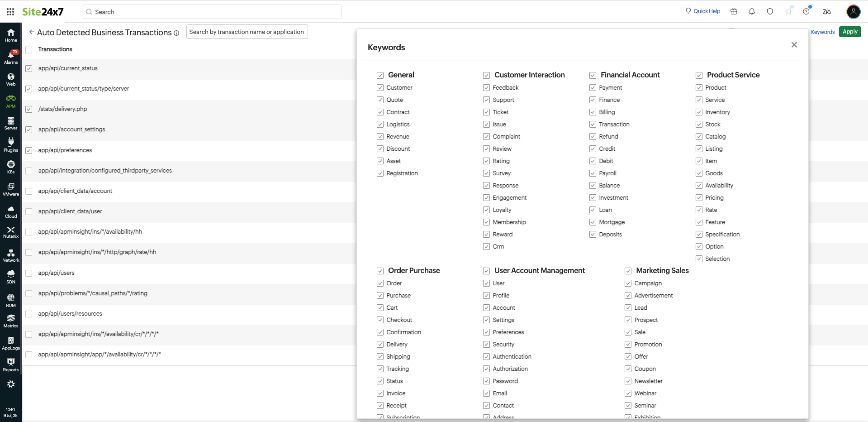Open the apps launcher grid
The image size is (868, 422).
point(10,12)
